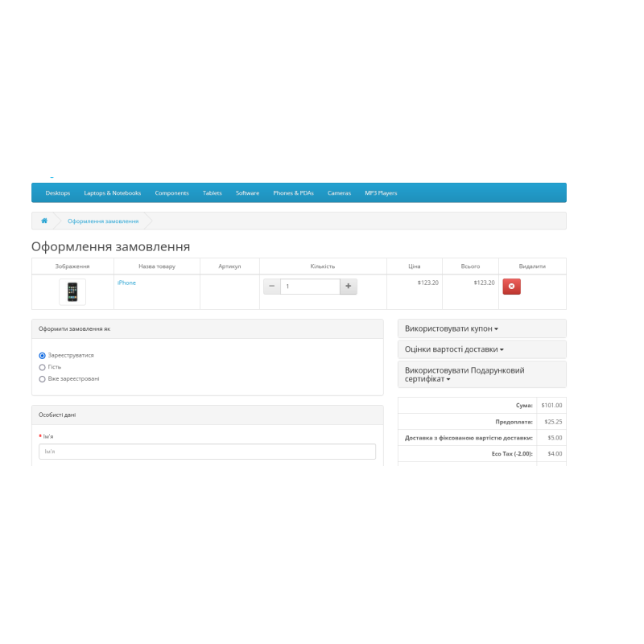644x644 pixels.
Task: Remove the iPhone using the red delete icon
Action: [x=512, y=286]
